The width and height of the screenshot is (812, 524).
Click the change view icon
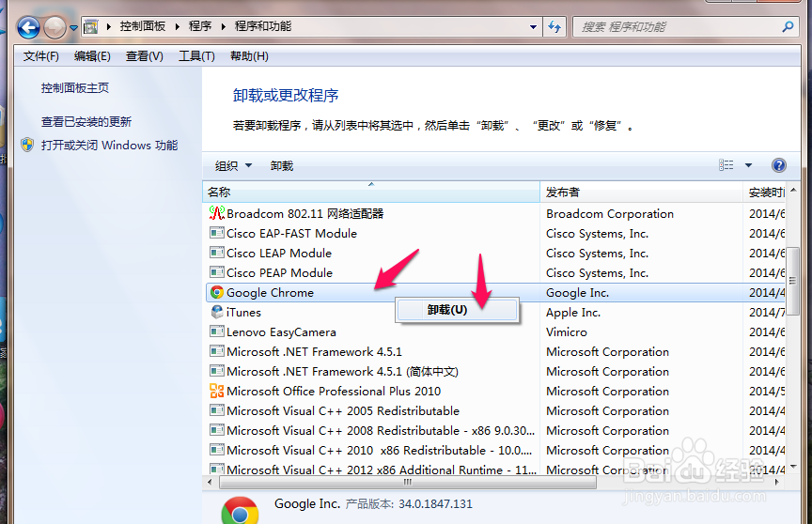(x=726, y=165)
